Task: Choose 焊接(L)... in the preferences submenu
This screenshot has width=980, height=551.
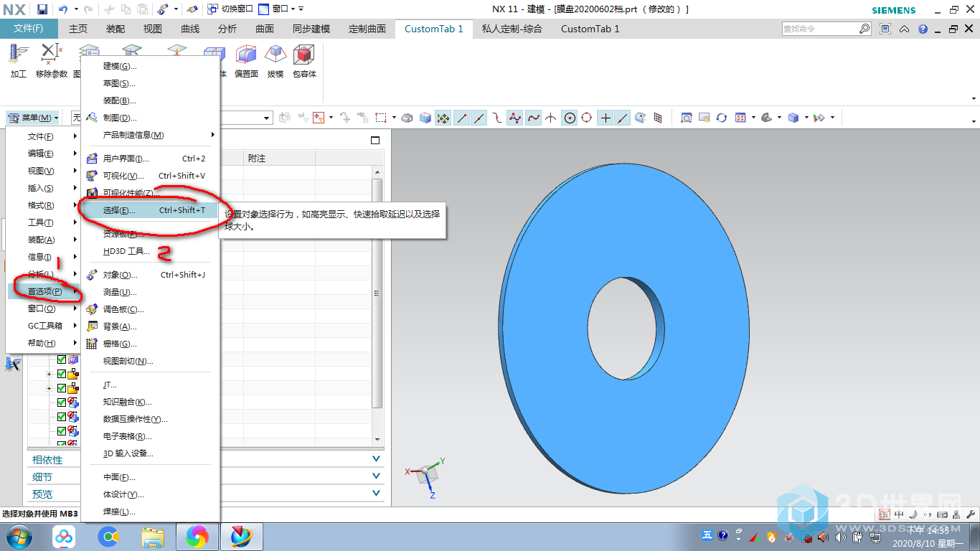Action: click(150, 512)
